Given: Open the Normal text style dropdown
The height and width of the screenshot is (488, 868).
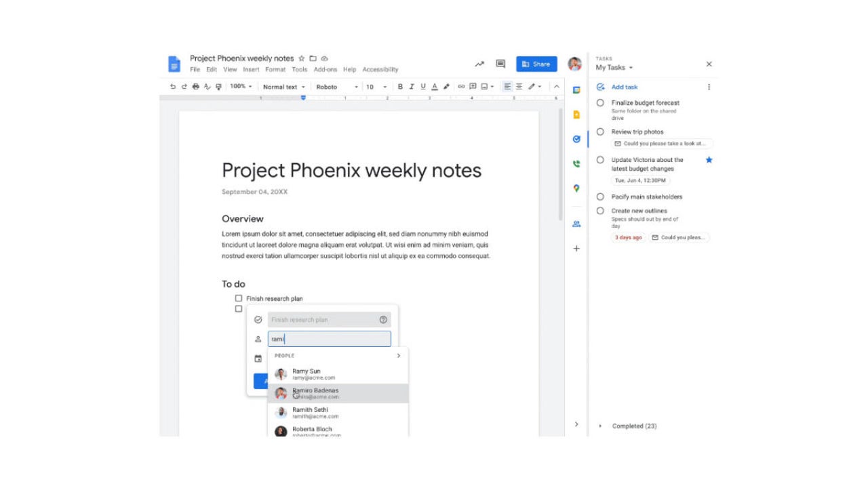Looking at the screenshot, I should [x=283, y=87].
